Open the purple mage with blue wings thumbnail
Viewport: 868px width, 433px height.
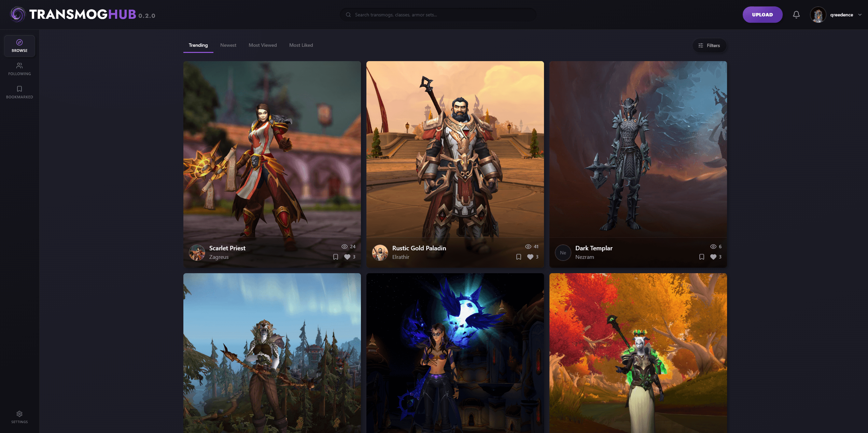point(455,353)
